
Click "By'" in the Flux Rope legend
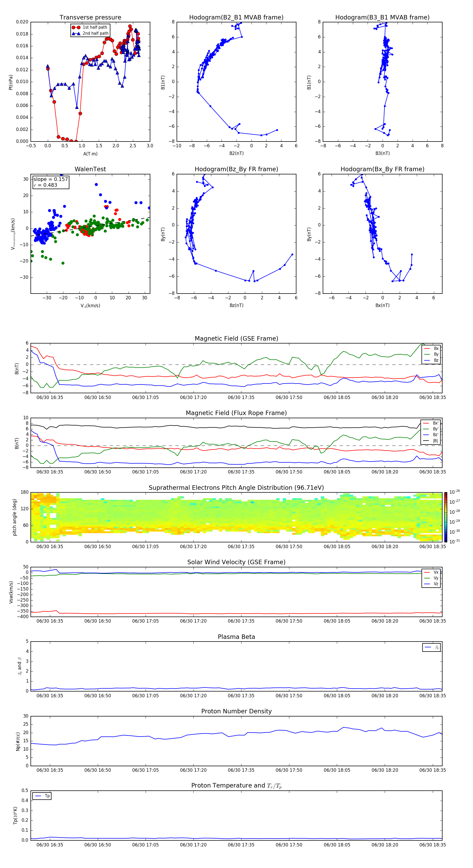coord(436,429)
